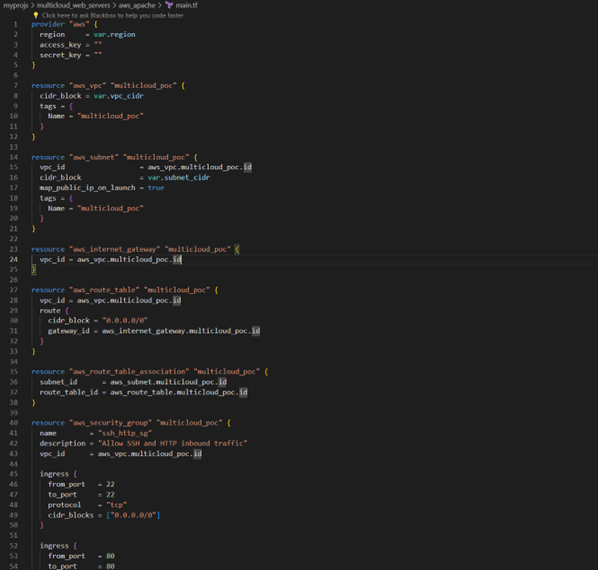This screenshot has width=598, height=570.
Task: Click '"aws_security_group"' resource type string
Action: (110, 423)
